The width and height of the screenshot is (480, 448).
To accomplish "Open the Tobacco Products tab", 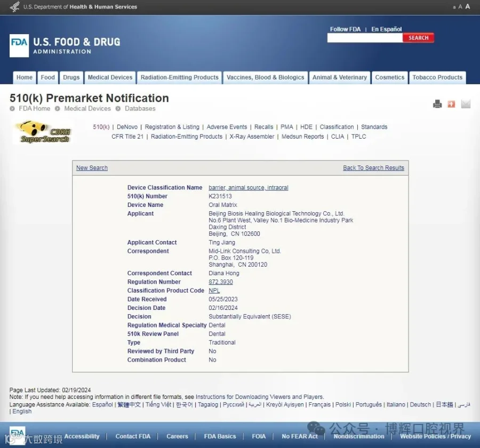I will click(437, 77).
